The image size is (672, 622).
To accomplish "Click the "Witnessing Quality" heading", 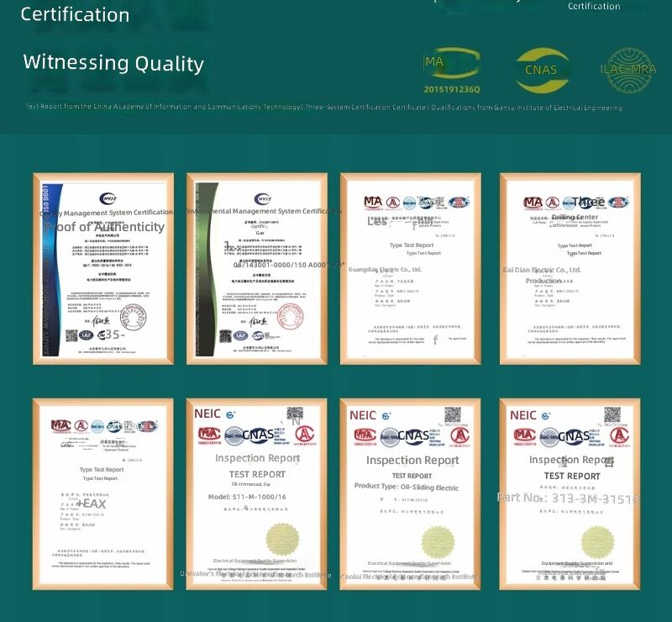I will click(x=113, y=63).
